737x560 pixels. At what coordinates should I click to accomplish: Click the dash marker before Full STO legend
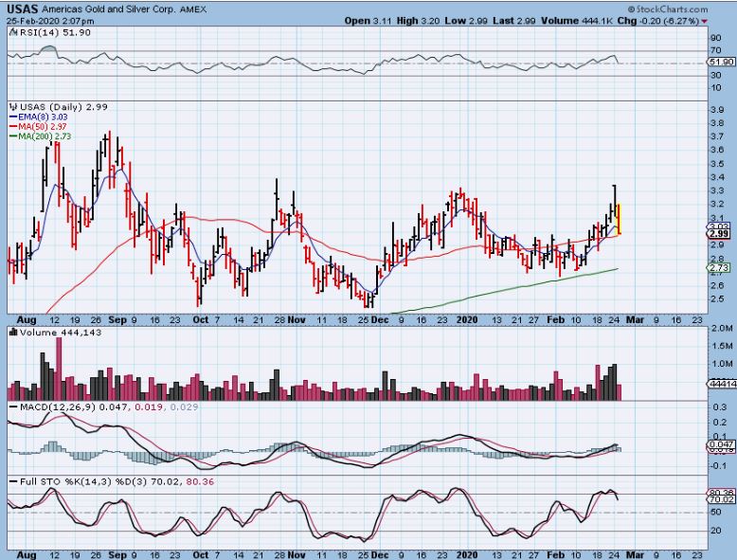pyautogui.click(x=13, y=482)
